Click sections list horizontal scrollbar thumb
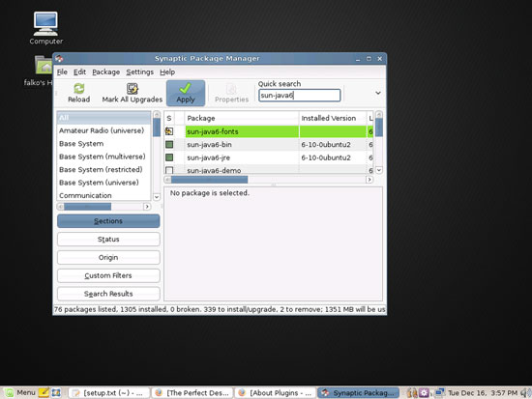The height and width of the screenshot is (399, 532). click(x=87, y=207)
